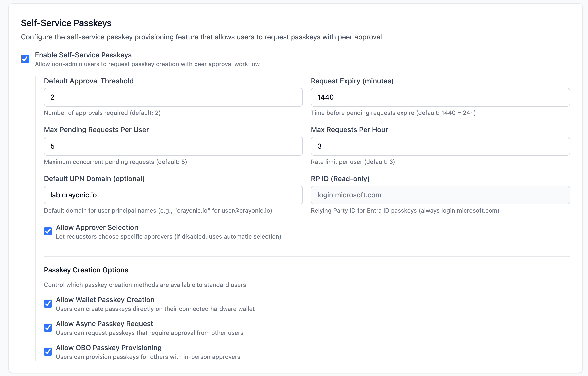The height and width of the screenshot is (376, 588).
Task: Uncheck the Allow OBO Passkey Provisioning checkbox
Action: [x=48, y=352]
